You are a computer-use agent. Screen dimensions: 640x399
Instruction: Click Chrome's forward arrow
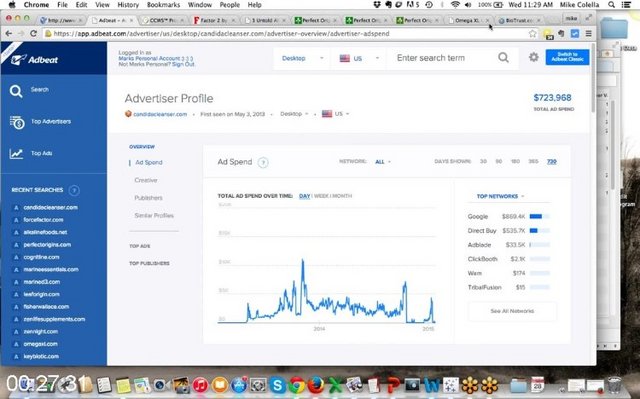(x=20, y=33)
